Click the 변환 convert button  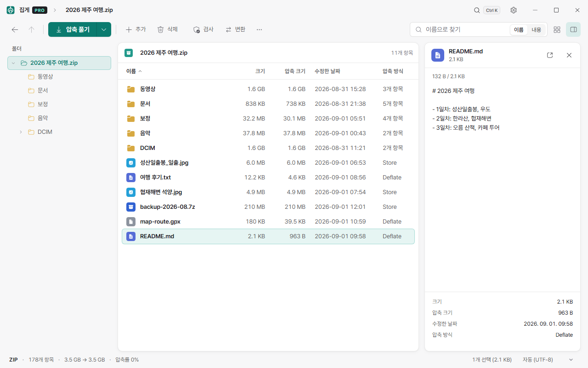pyautogui.click(x=235, y=29)
